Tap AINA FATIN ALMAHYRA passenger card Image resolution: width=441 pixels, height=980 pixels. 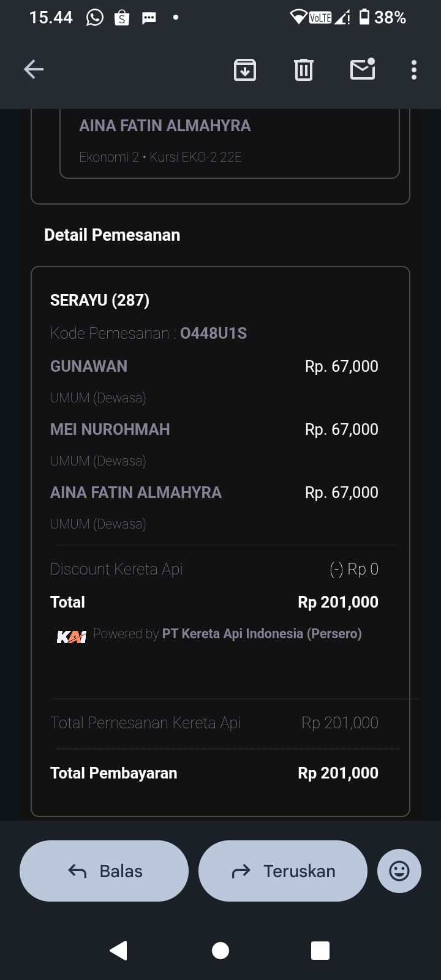pyautogui.click(x=229, y=141)
